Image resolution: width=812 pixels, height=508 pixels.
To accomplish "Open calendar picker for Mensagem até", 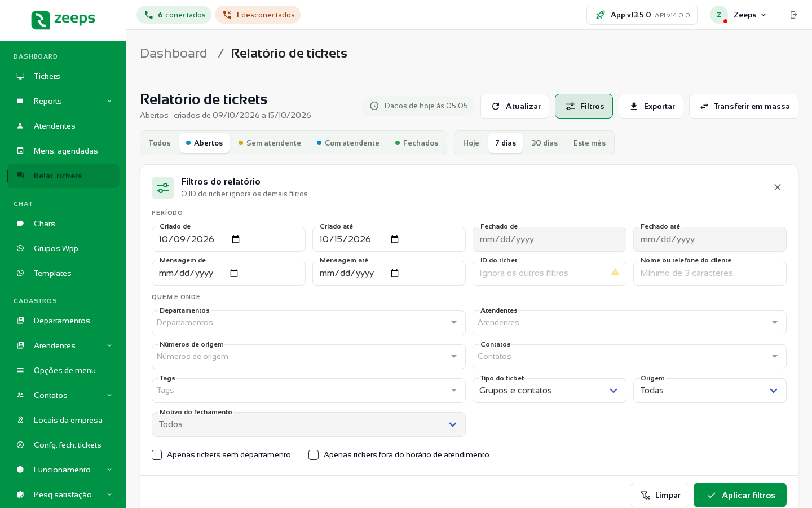I will click(x=395, y=273).
